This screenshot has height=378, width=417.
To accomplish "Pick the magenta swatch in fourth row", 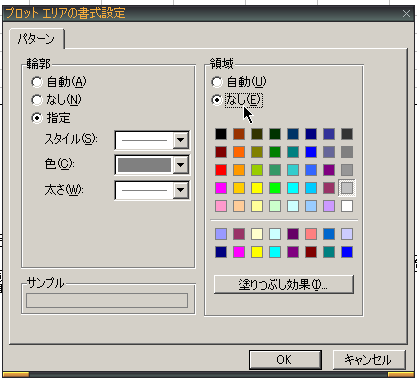I will point(221,188).
